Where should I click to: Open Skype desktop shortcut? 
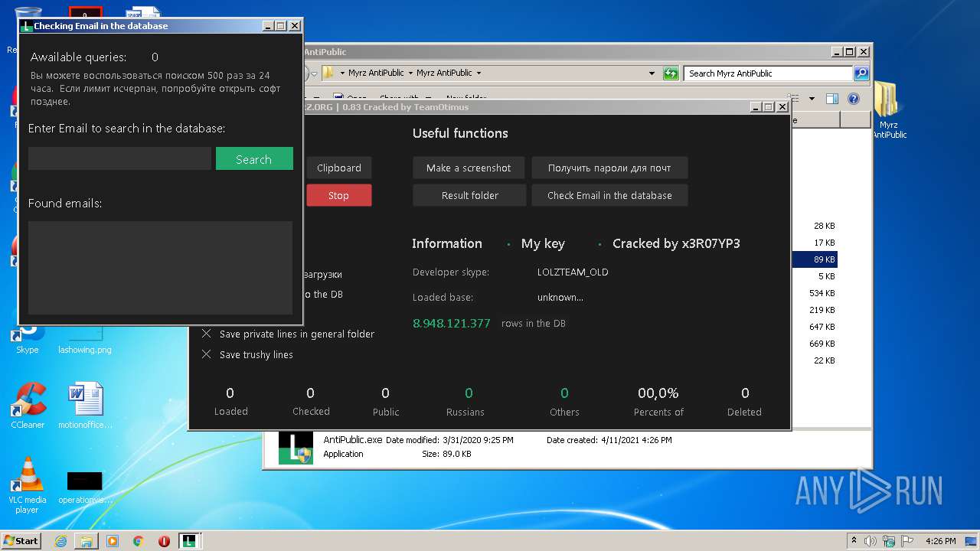click(28, 341)
